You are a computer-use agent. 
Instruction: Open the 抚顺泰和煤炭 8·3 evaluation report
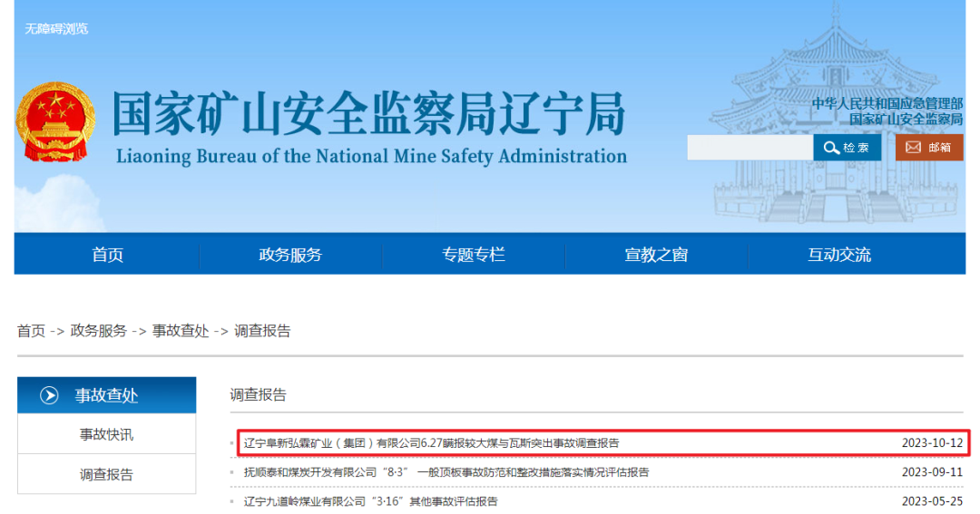pyautogui.click(x=446, y=472)
